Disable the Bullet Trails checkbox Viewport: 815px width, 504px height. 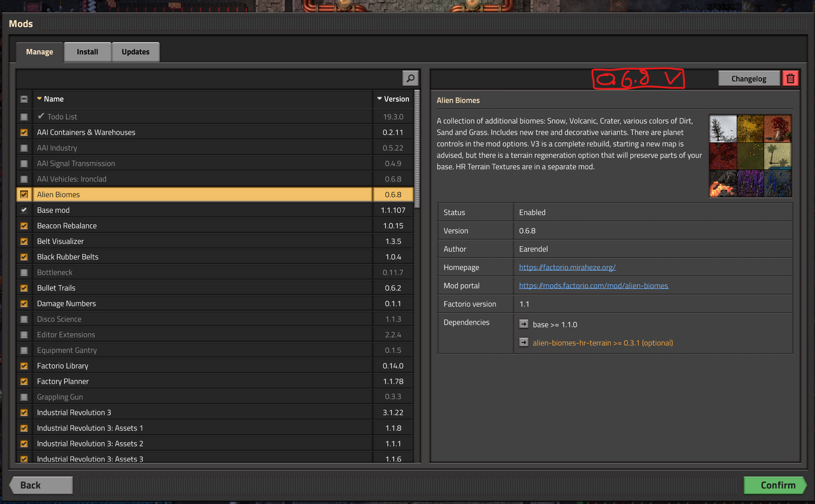point(24,288)
